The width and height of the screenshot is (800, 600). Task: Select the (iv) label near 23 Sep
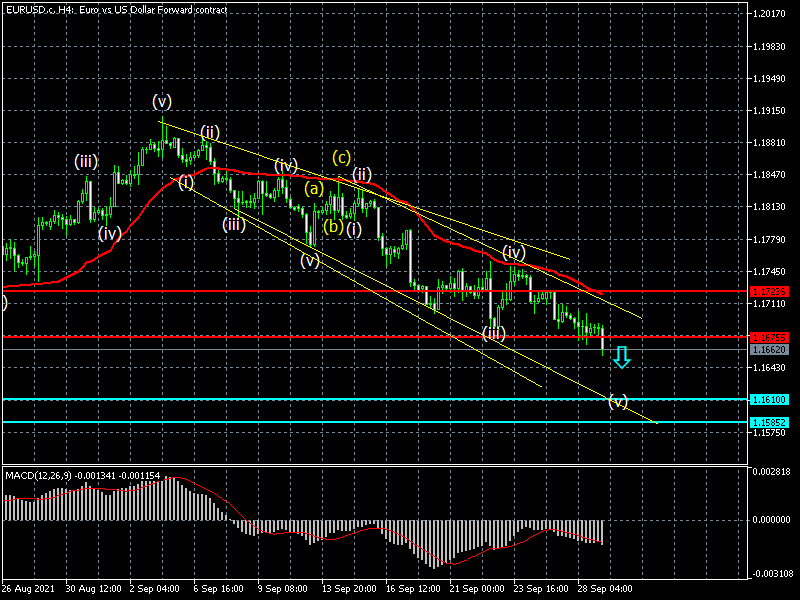pyautogui.click(x=514, y=251)
